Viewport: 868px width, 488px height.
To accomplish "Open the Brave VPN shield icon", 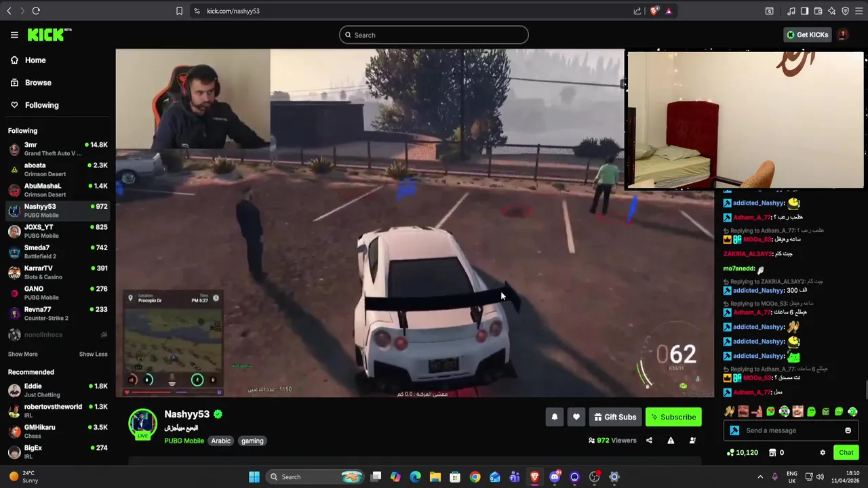I will pyautogui.click(x=845, y=11).
